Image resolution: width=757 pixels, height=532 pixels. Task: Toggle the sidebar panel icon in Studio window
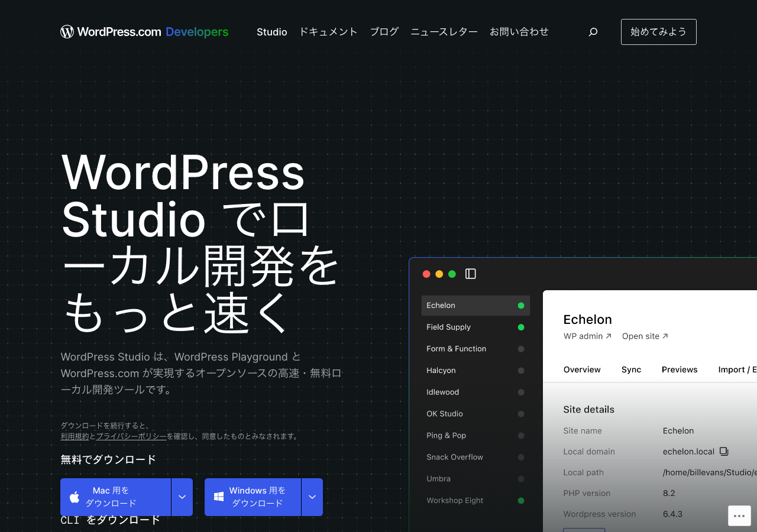pyautogui.click(x=471, y=274)
